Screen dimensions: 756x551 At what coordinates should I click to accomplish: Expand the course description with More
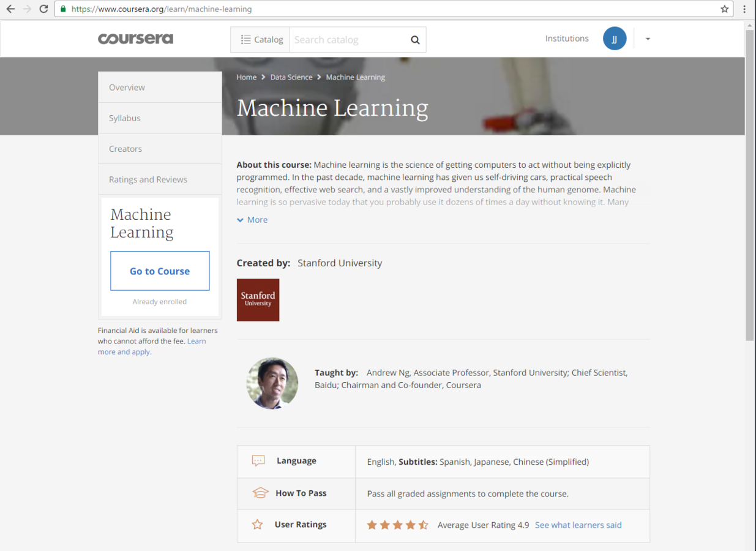point(252,220)
